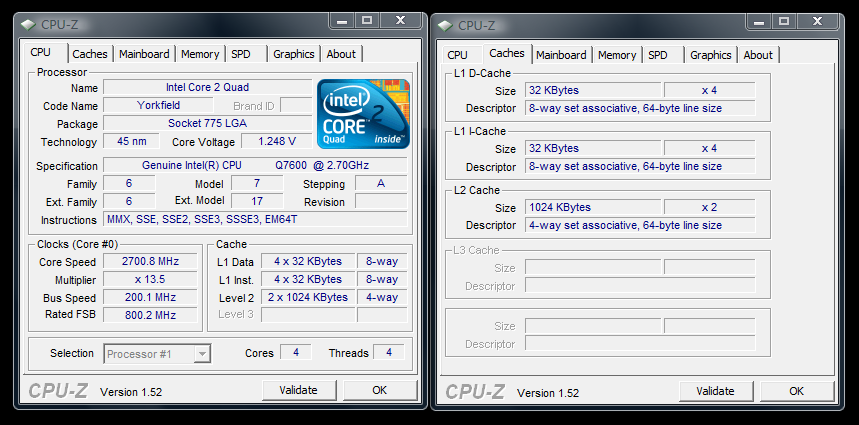The image size is (859, 425).
Task: Click Validate button in the right window
Action: tap(715, 392)
